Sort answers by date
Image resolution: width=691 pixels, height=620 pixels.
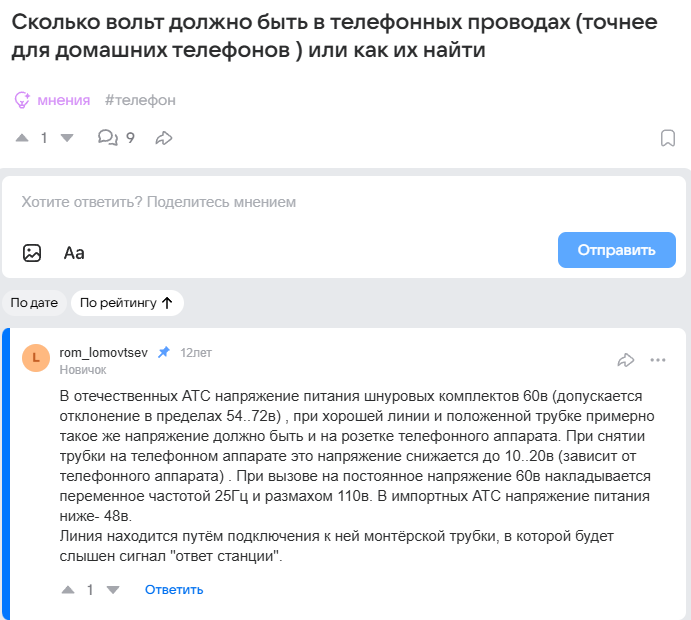[34, 302]
